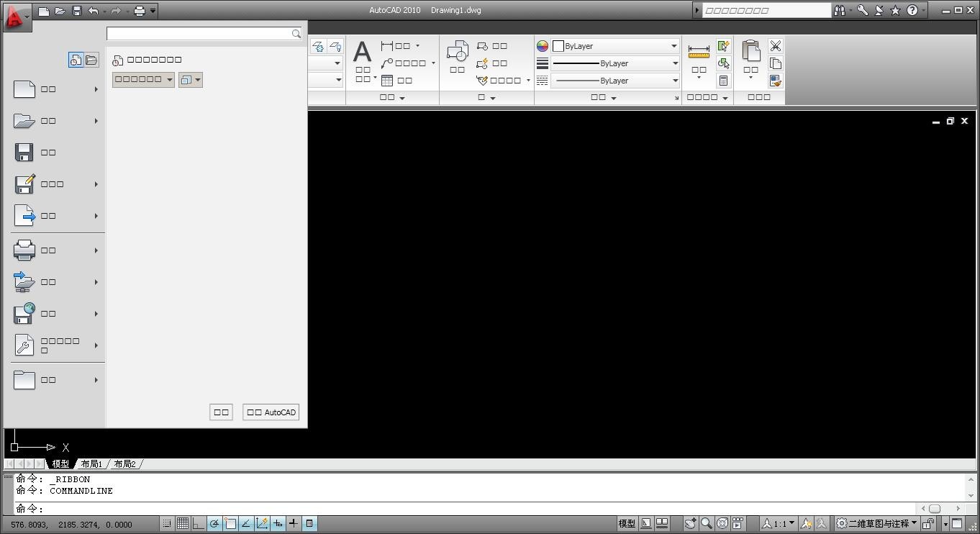
Task: Click the Paste clipboard icon
Action: pyautogui.click(x=750, y=51)
